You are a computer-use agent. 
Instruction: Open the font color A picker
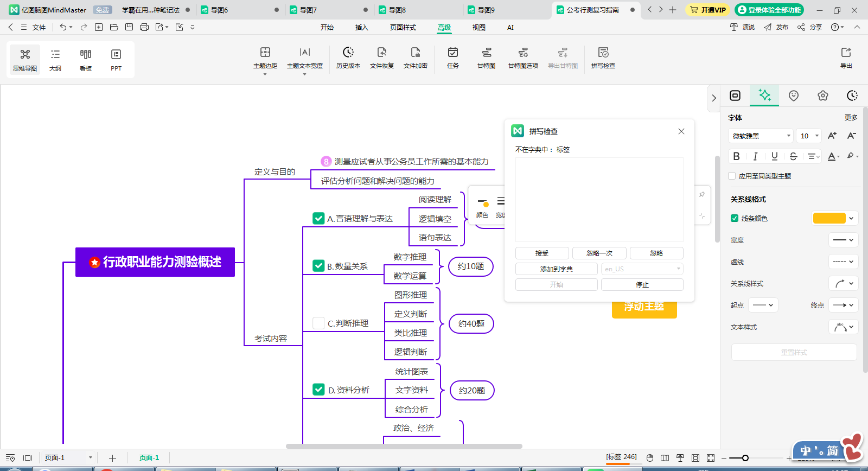(x=832, y=156)
